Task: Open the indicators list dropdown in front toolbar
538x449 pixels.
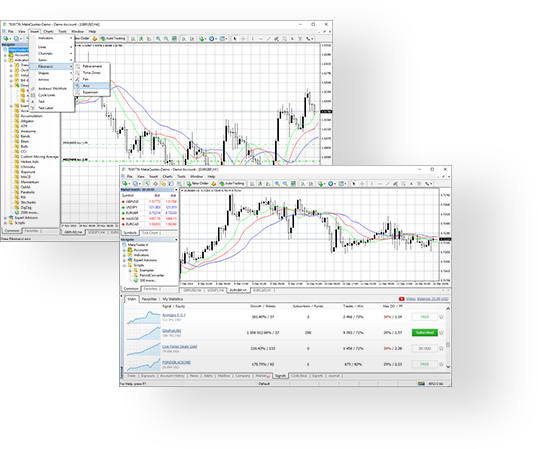Action: (321, 184)
